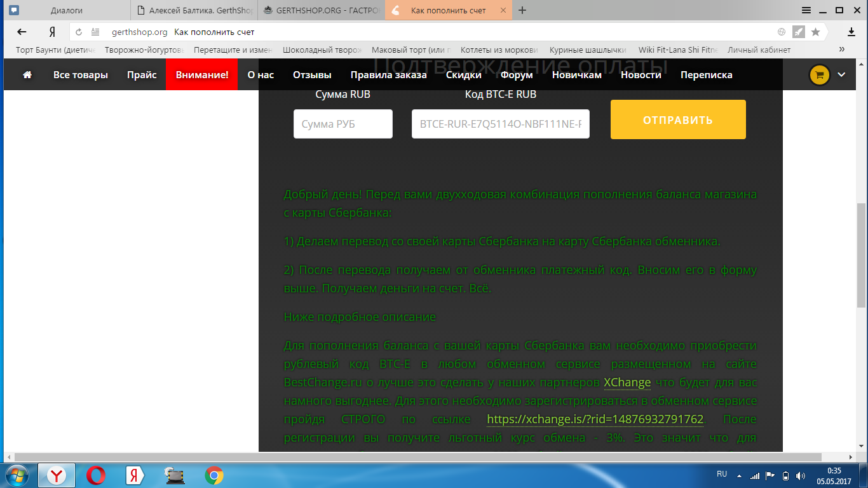Viewport: 868px width, 488px height.
Task: Launch Opera from the taskbar
Action: (97, 475)
